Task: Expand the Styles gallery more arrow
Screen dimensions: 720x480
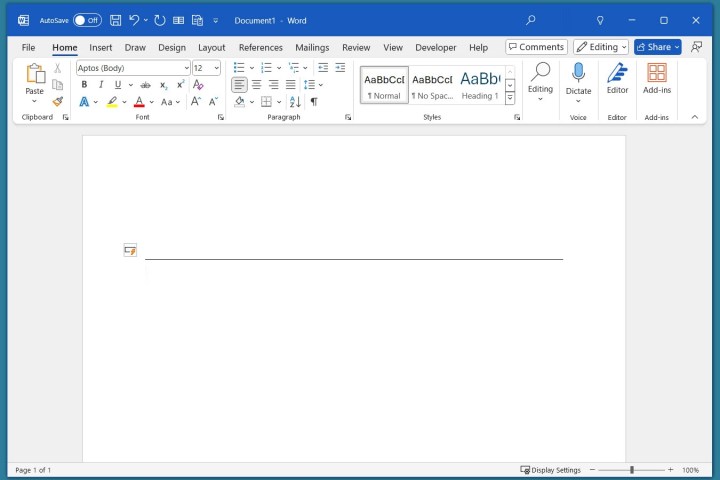Action: (x=510, y=98)
